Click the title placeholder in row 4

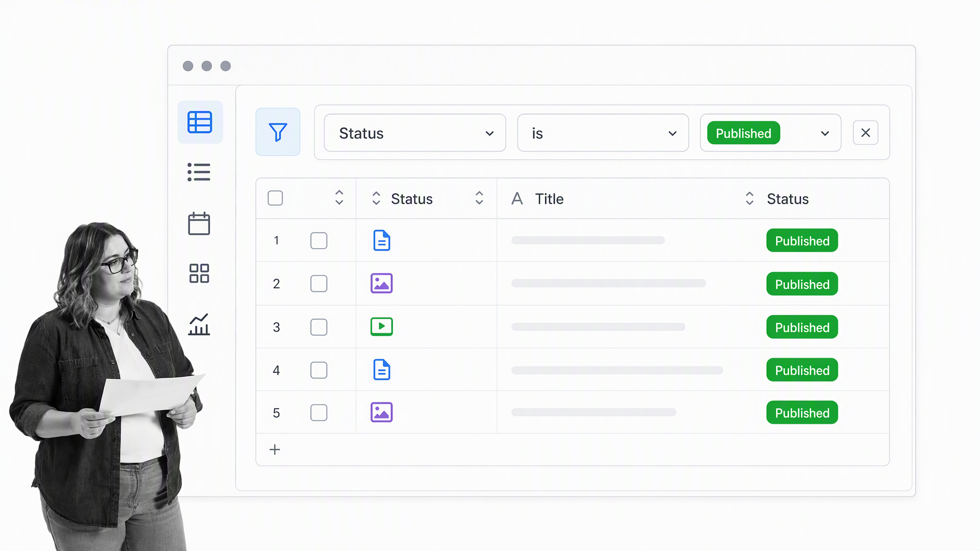617,370
